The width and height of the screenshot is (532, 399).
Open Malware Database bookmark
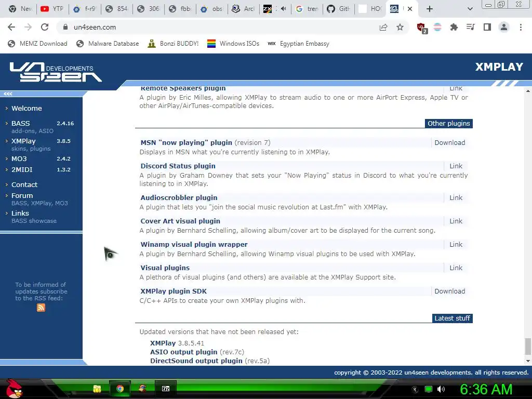(x=108, y=44)
